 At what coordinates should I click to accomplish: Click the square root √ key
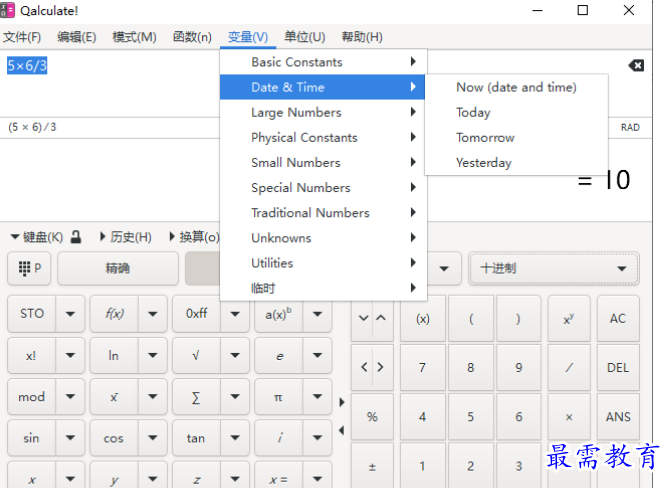click(x=196, y=355)
